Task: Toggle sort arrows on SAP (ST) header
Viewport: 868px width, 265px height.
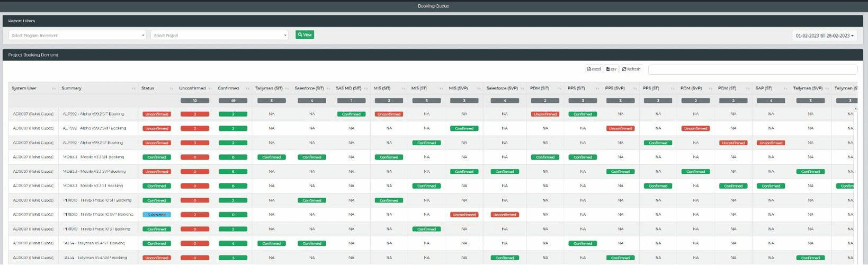Action: pos(785,89)
